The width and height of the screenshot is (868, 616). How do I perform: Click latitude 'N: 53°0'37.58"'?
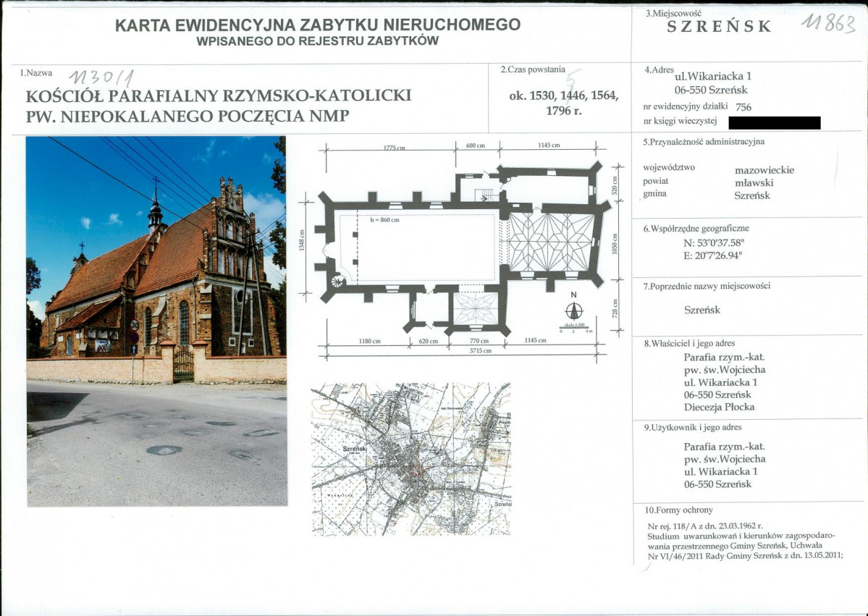714,243
